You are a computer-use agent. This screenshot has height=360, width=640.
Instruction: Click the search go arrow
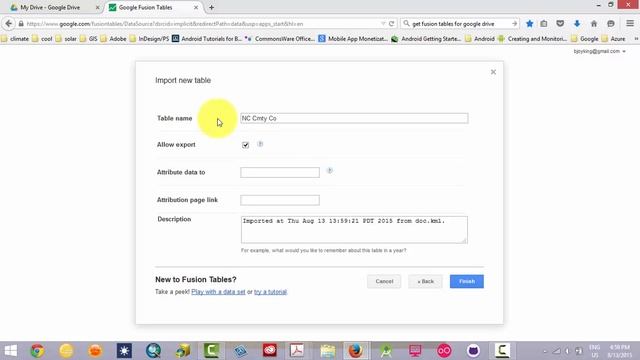pos(514,24)
